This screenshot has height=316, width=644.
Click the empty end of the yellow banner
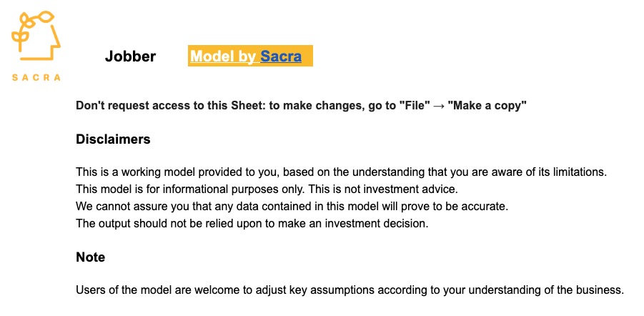307,56
